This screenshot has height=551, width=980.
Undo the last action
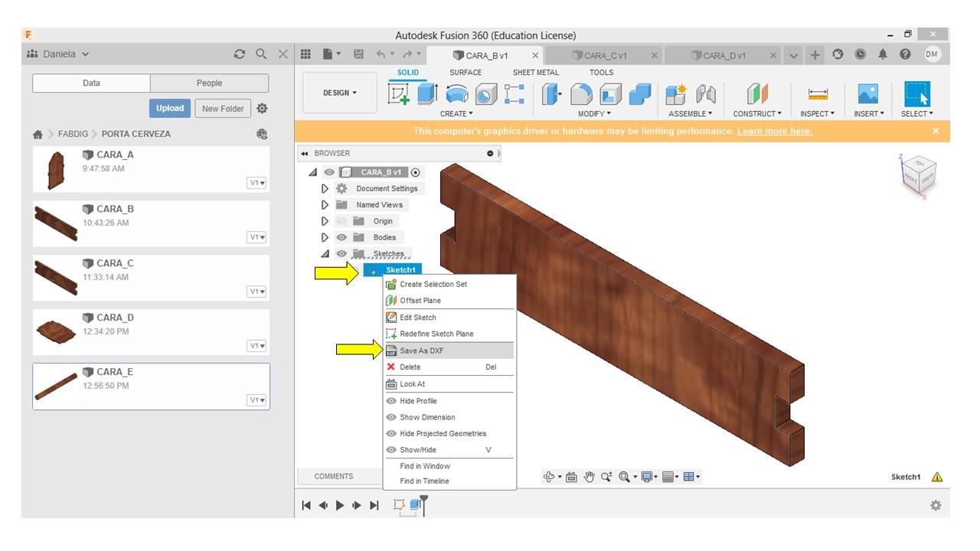381,54
